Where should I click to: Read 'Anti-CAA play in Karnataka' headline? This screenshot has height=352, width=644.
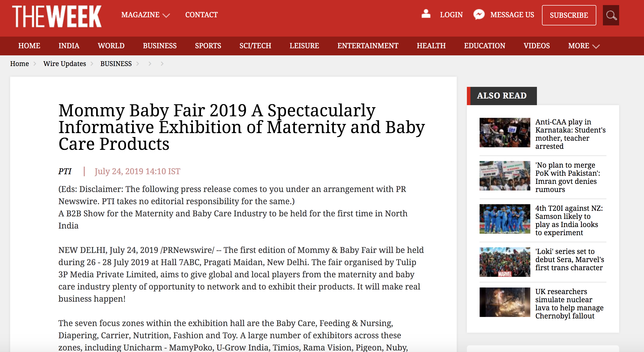pyautogui.click(x=570, y=134)
